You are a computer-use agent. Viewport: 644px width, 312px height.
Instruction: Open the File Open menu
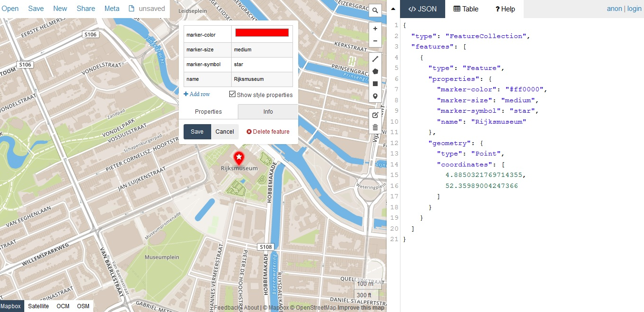[10, 9]
